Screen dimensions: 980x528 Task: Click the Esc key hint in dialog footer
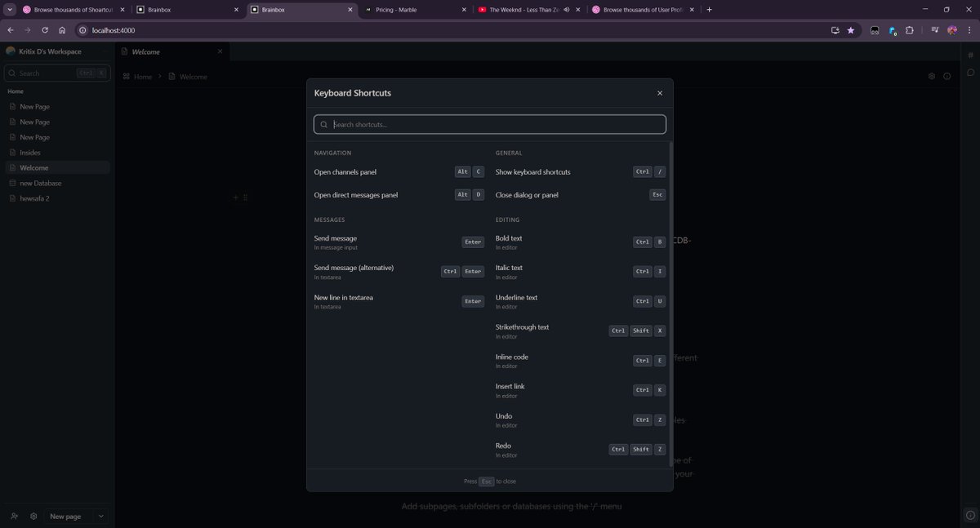pyautogui.click(x=487, y=481)
